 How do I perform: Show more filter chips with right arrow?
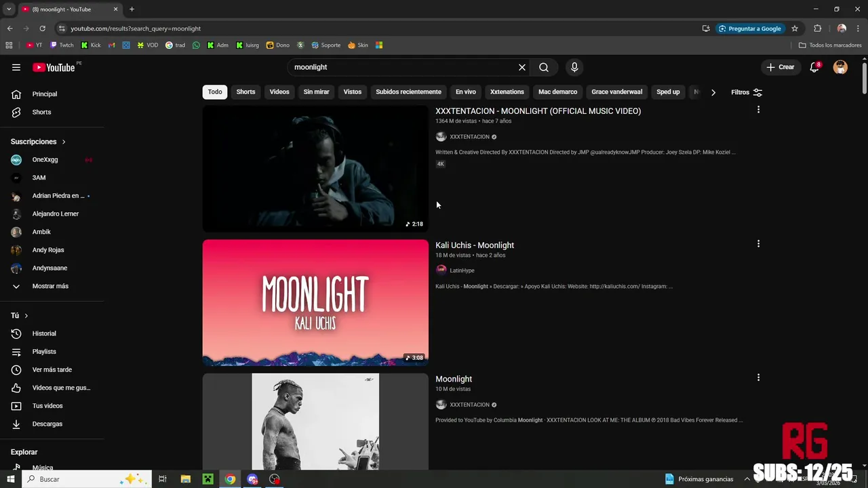point(713,92)
